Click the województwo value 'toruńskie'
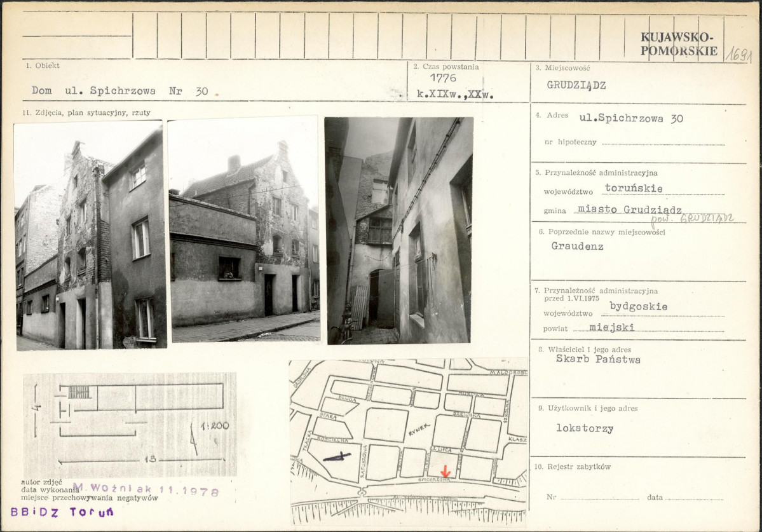The width and height of the screenshot is (762, 532). [x=633, y=188]
